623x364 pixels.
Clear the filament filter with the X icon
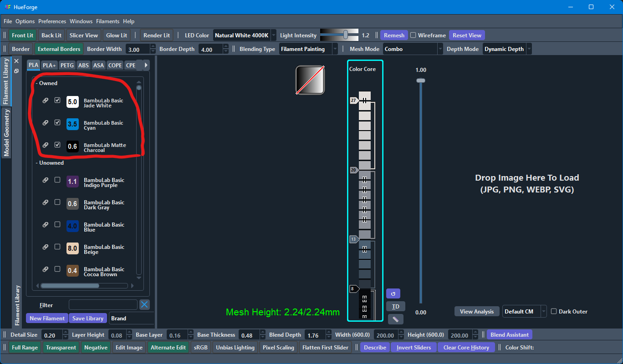click(x=144, y=305)
